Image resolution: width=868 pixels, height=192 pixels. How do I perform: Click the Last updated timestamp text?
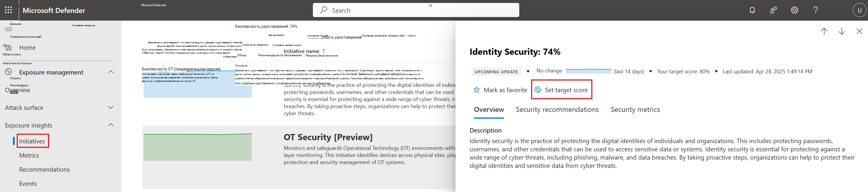coord(767,72)
